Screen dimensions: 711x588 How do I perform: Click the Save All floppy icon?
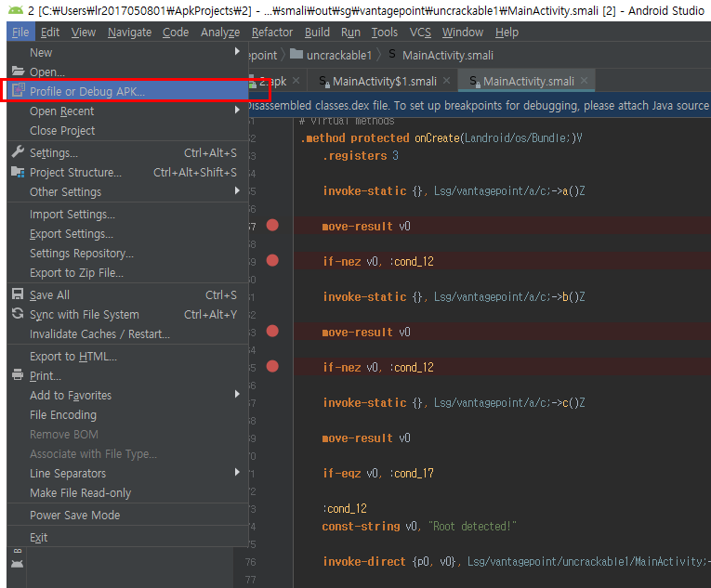tap(18, 294)
